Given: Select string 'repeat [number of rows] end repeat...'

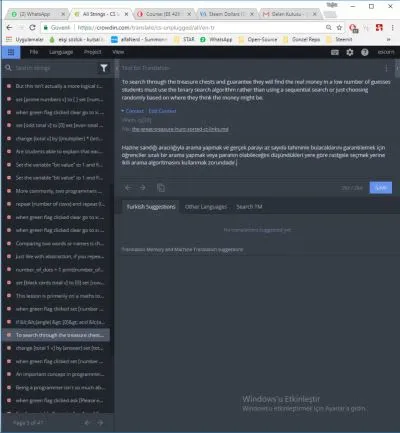Looking at the screenshot, I should tap(56, 204).
